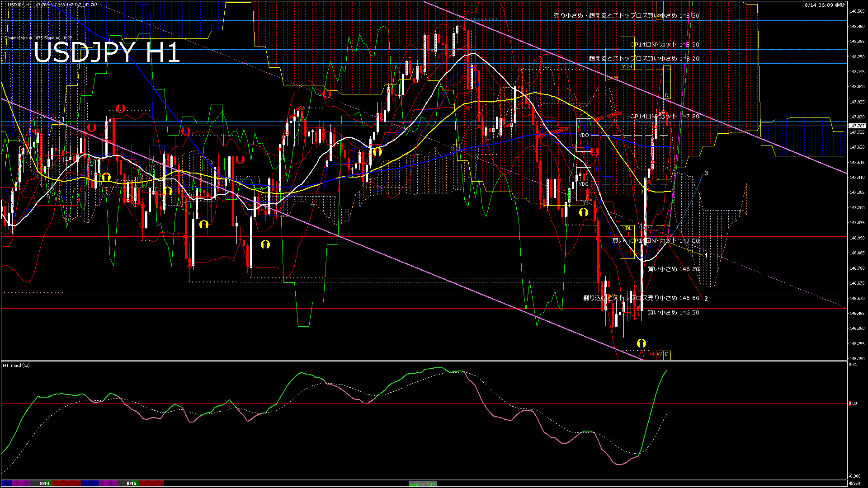
Task: Click the small D box below YDH
Action: click(x=666, y=95)
